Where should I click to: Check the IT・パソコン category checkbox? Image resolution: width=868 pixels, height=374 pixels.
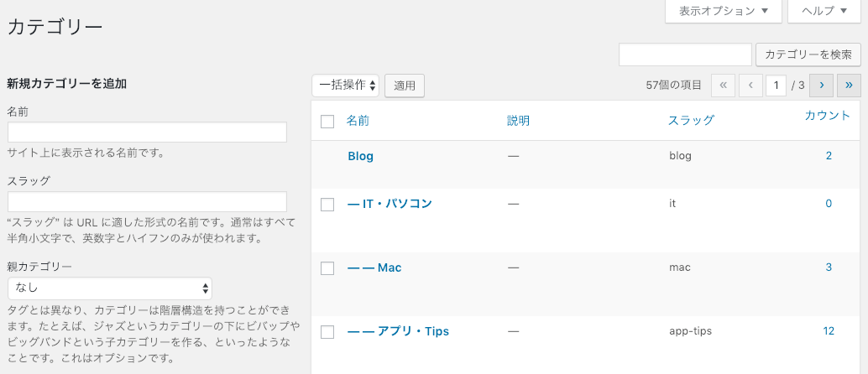point(327,204)
